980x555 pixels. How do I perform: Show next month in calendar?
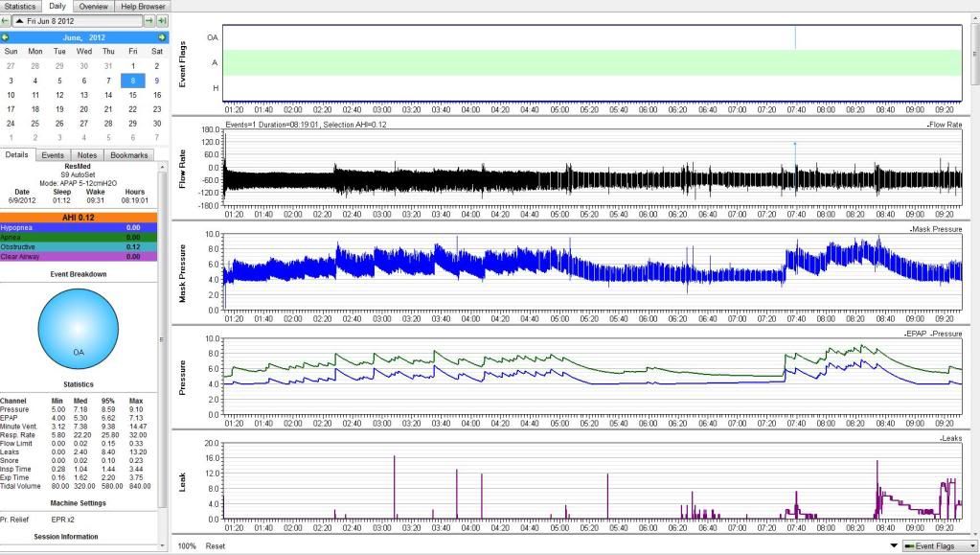point(162,36)
